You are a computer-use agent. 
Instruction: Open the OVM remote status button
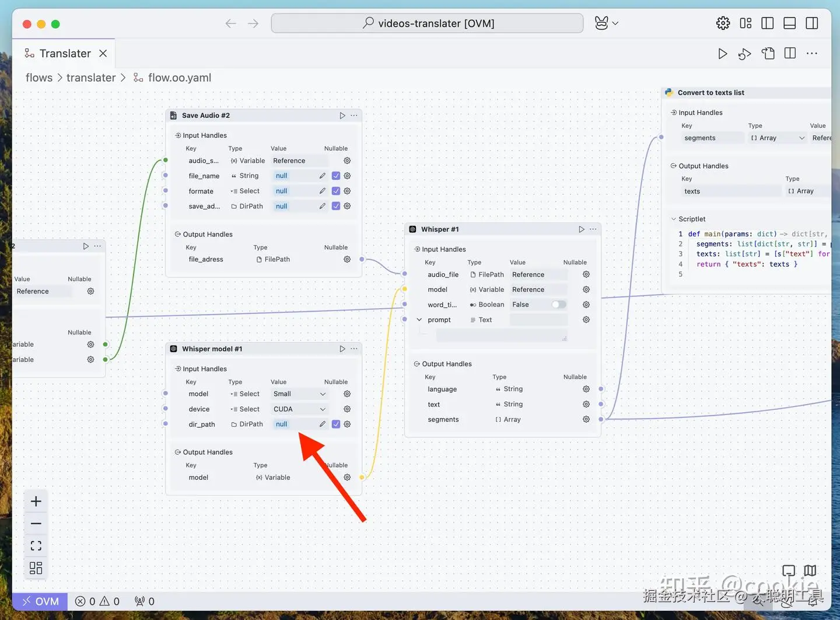40,601
